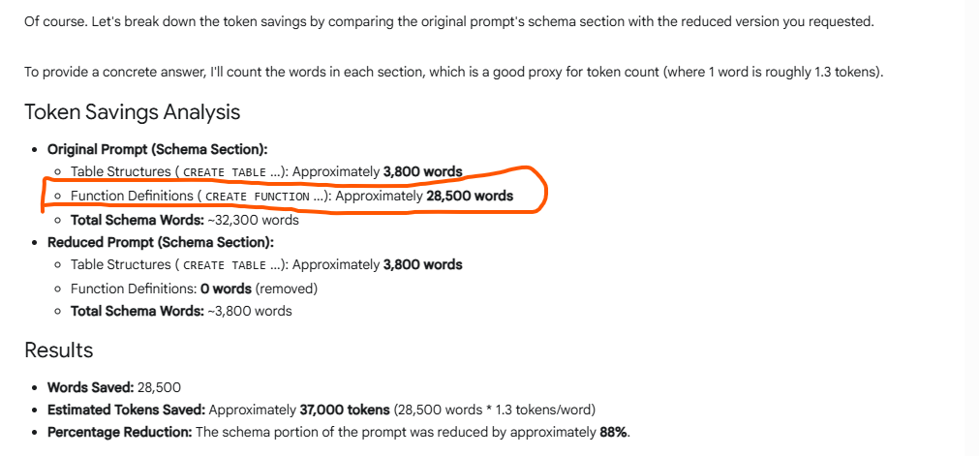
Task: Click the 'Token Savings Analysis' heading
Action: [132, 112]
